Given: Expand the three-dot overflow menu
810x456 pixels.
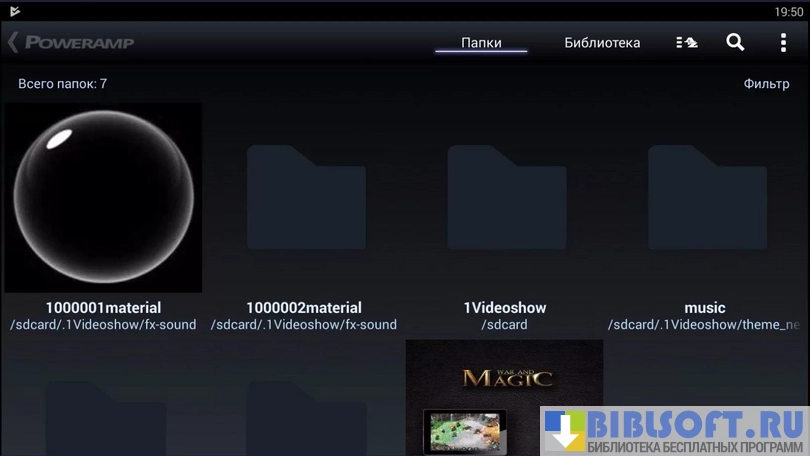Looking at the screenshot, I should (x=783, y=43).
